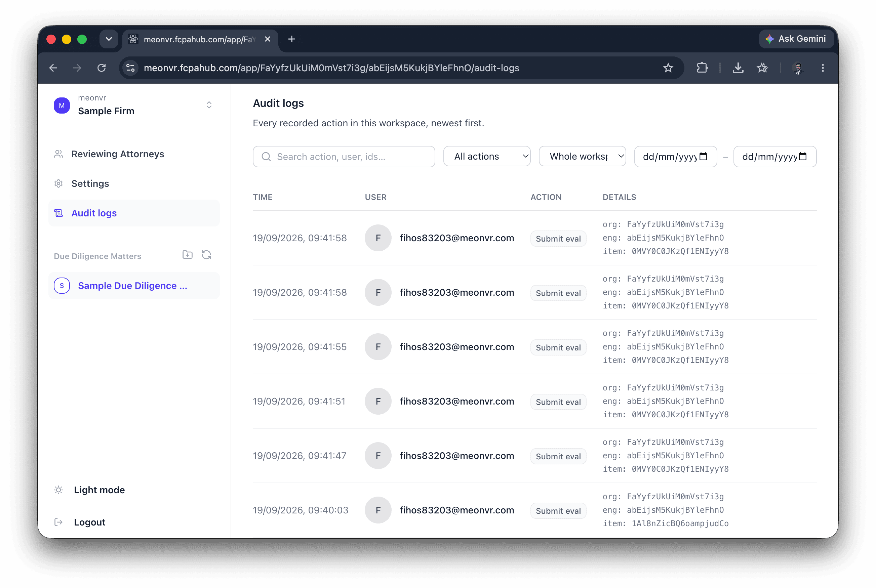Click the Audit logs page heading

[278, 103]
